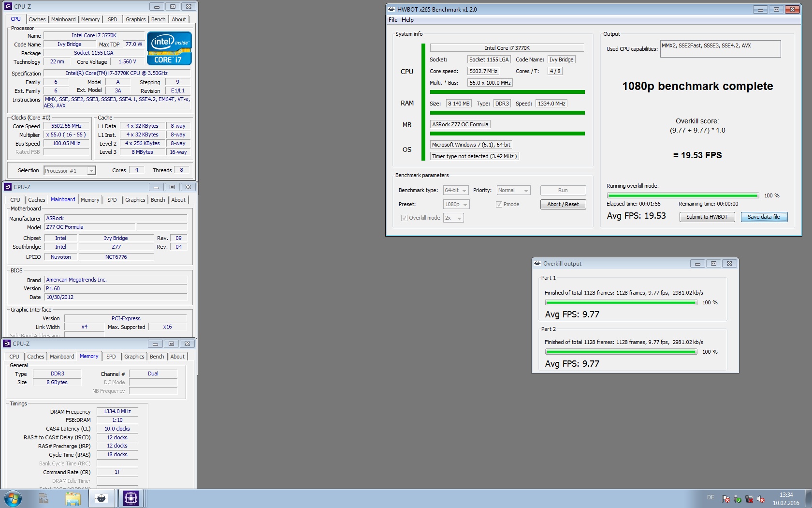
Task: Open the Benchmark type 64-bit dropdown
Action: coord(456,191)
